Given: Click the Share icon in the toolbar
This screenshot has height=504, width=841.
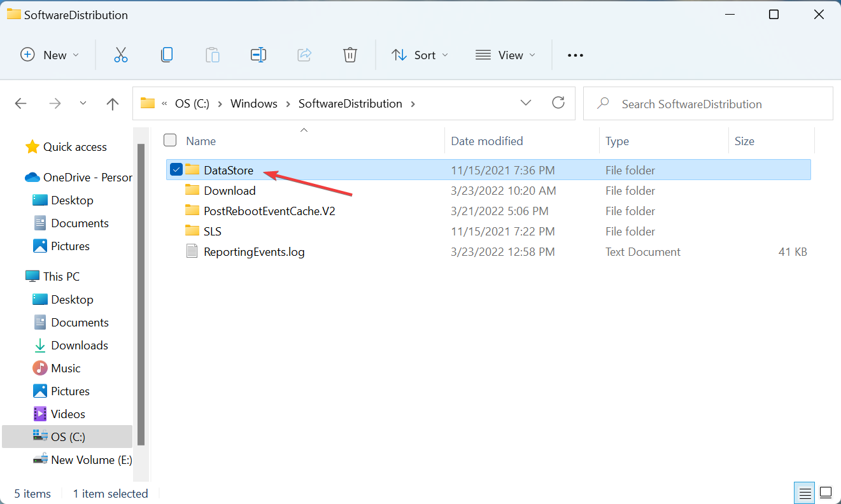Looking at the screenshot, I should coord(304,55).
